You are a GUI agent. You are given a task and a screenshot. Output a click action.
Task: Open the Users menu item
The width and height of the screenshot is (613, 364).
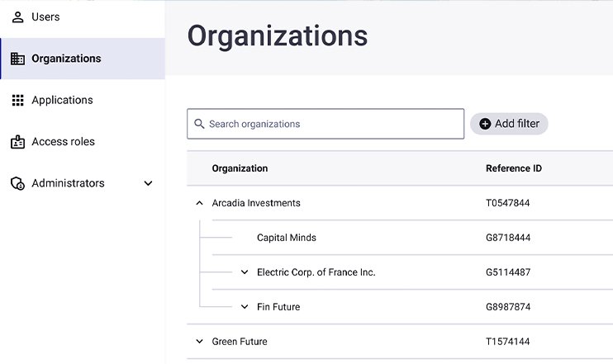[45, 17]
